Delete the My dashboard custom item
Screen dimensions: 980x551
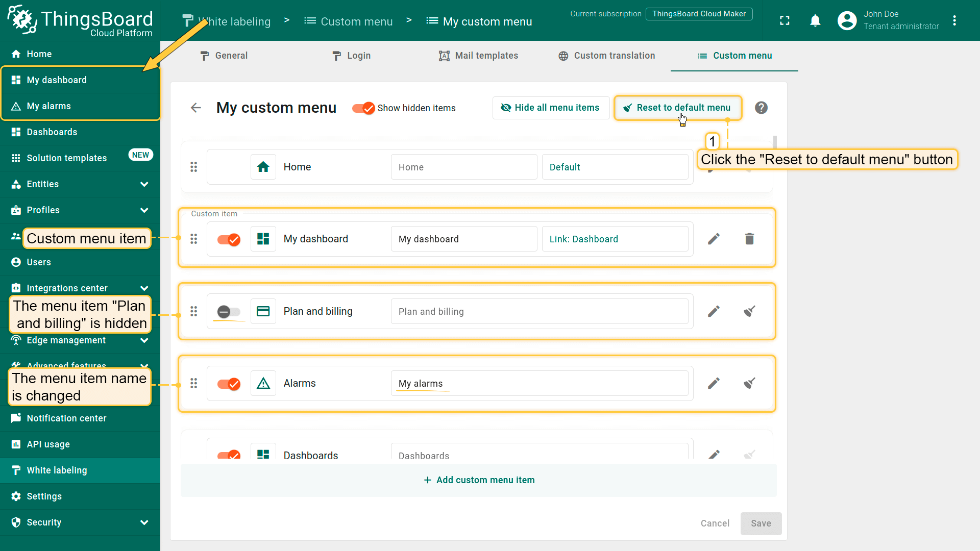coord(749,239)
